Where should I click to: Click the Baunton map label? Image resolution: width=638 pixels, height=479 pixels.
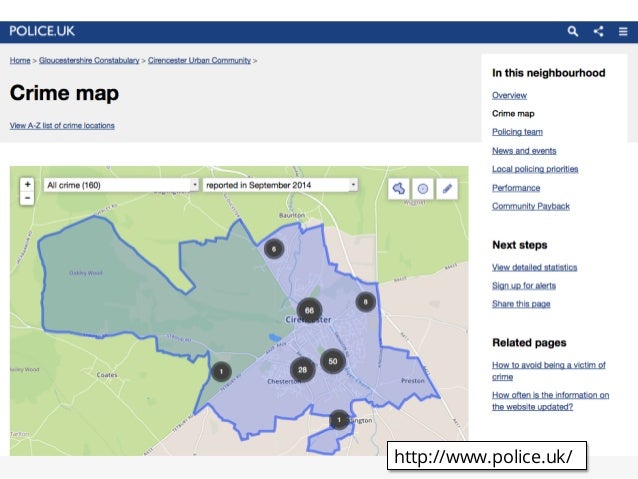click(292, 215)
